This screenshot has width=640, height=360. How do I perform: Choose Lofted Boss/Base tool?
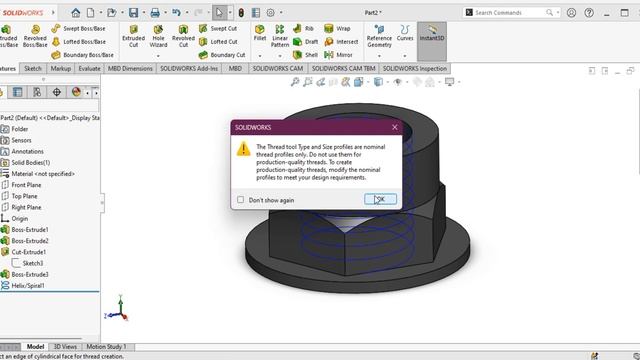point(78,42)
